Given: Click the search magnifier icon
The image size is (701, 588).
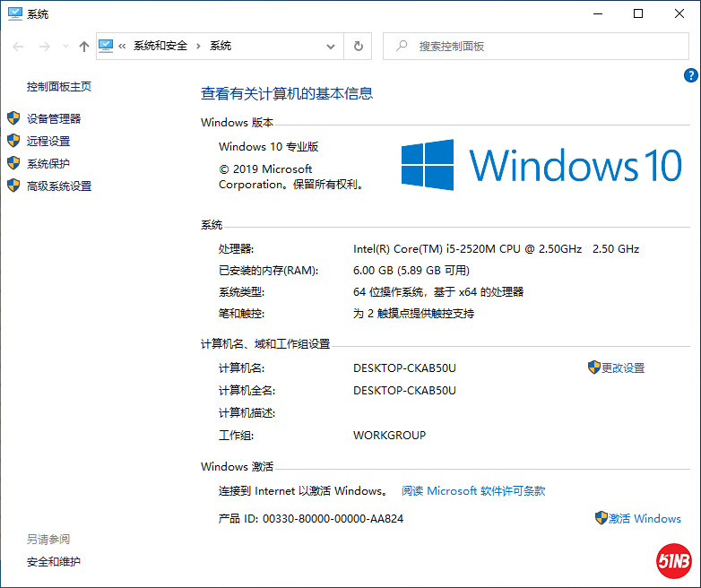Looking at the screenshot, I should click(x=402, y=46).
